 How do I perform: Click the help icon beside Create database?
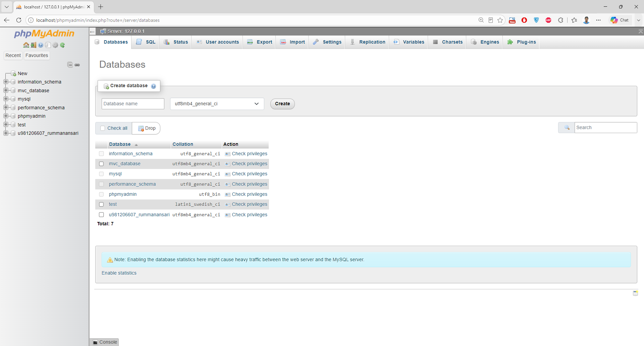tap(154, 86)
